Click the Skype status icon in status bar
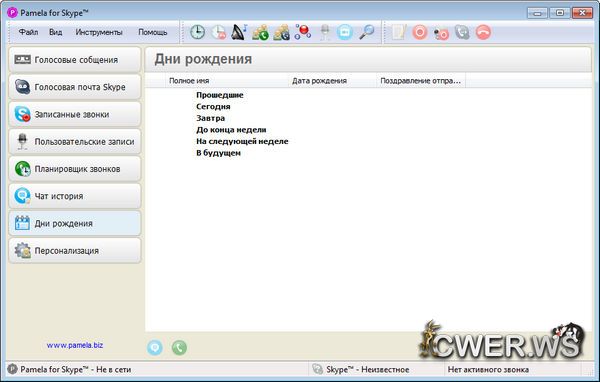Screen dimensions: 600x382 coord(317,369)
